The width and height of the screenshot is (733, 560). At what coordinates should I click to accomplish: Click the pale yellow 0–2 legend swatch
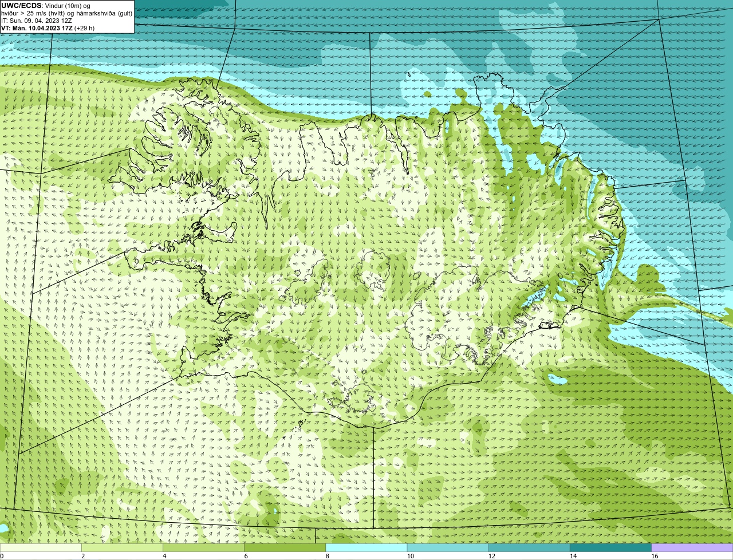coord(41,547)
